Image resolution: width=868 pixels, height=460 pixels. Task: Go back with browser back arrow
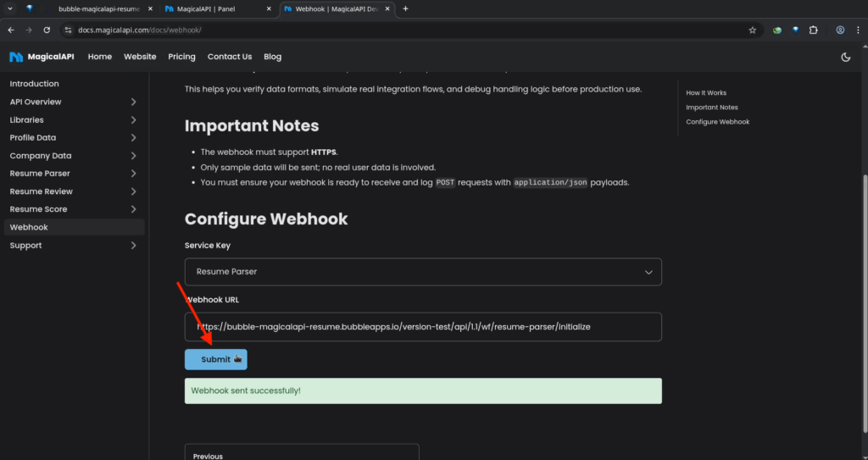(11, 30)
